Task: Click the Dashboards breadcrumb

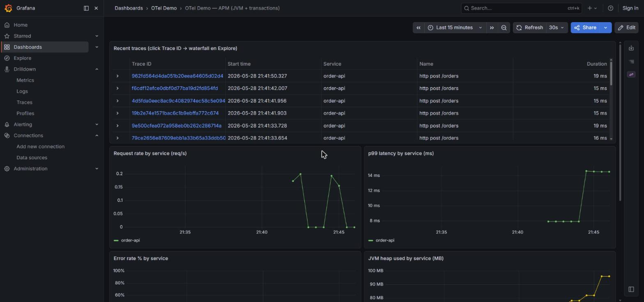Action: pos(129,8)
